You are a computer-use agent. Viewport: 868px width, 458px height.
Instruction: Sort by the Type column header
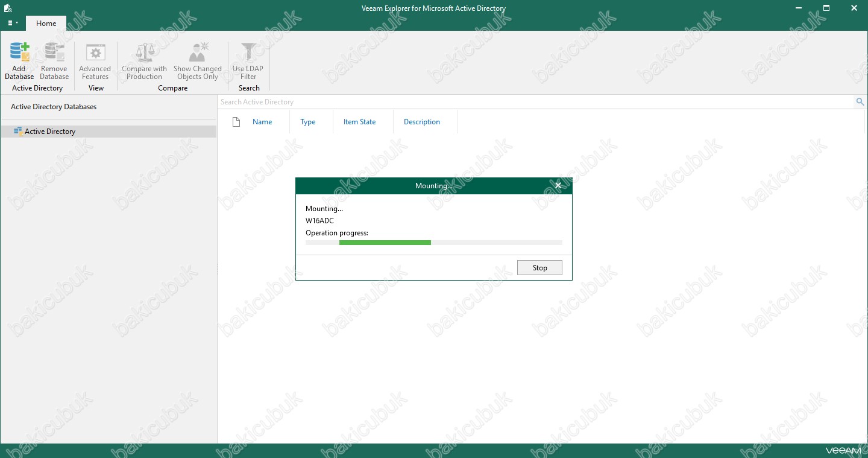pos(308,122)
